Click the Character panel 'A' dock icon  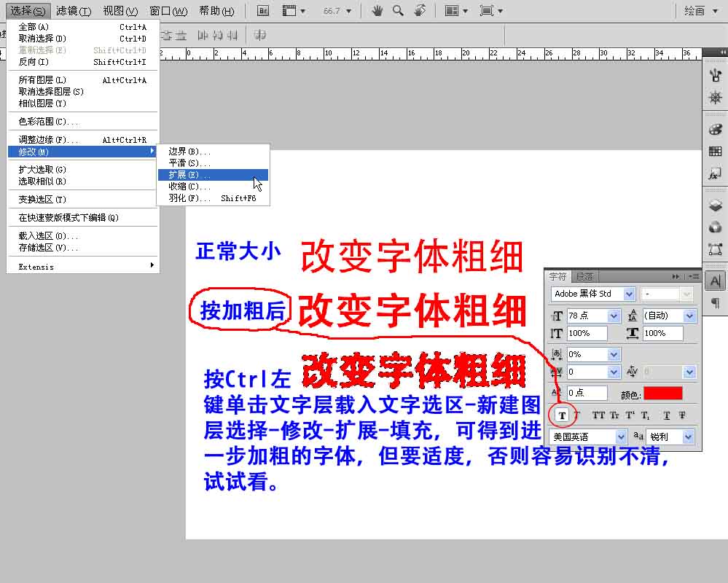[715, 281]
